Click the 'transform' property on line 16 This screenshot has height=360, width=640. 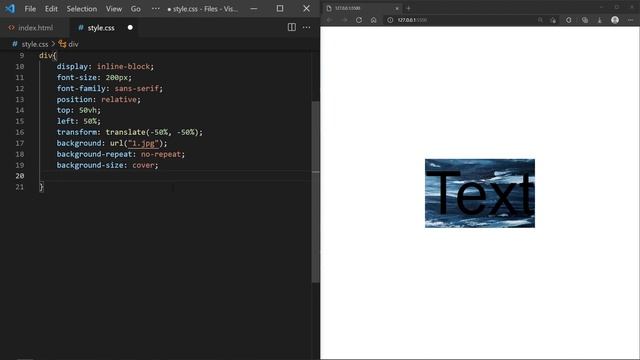(76, 132)
